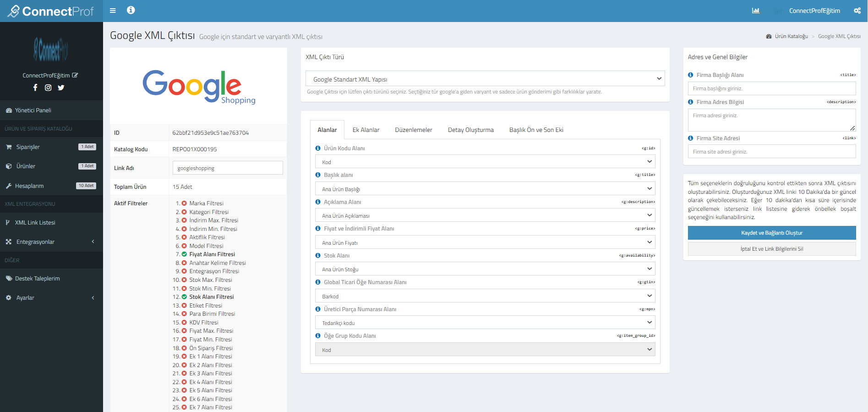Viewport: 868px width, 412px height.
Task: Open Açıklama Alanı dropdown
Action: [485, 215]
